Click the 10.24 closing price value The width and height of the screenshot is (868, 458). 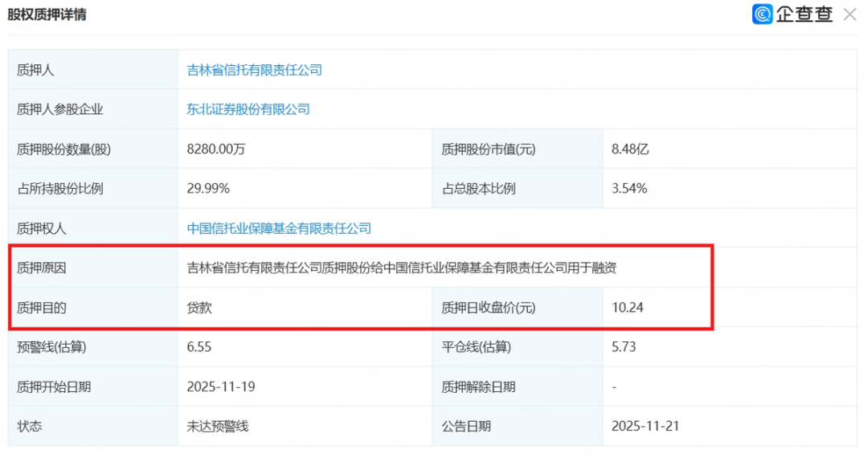point(628,308)
